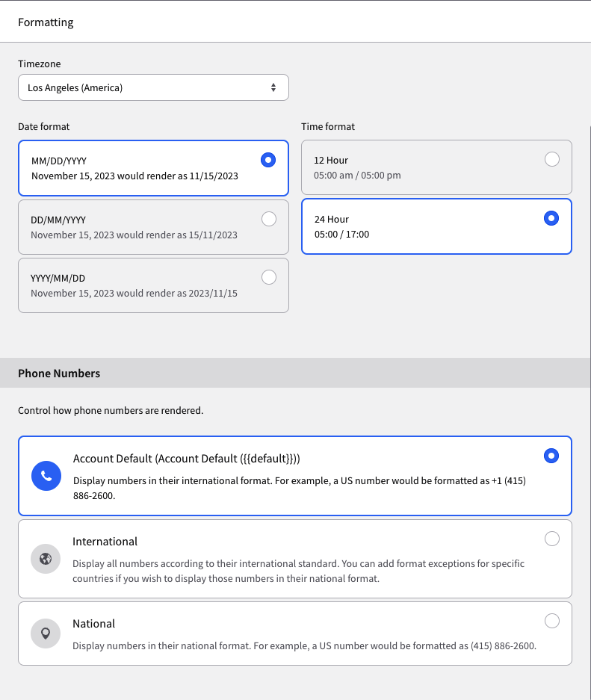The width and height of the screenshot is (591, 700).
Task: Click the YYYY/MM/DD example render text
Action: 134,294
